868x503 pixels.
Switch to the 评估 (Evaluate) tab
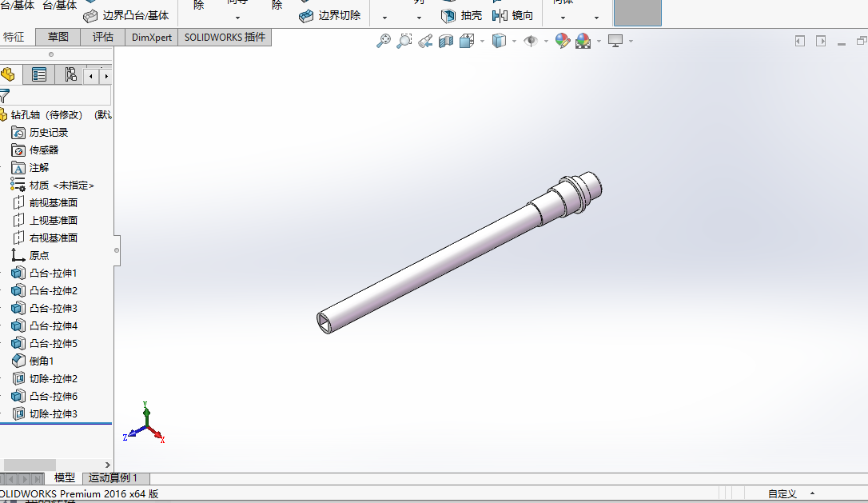tap(103, 37)
